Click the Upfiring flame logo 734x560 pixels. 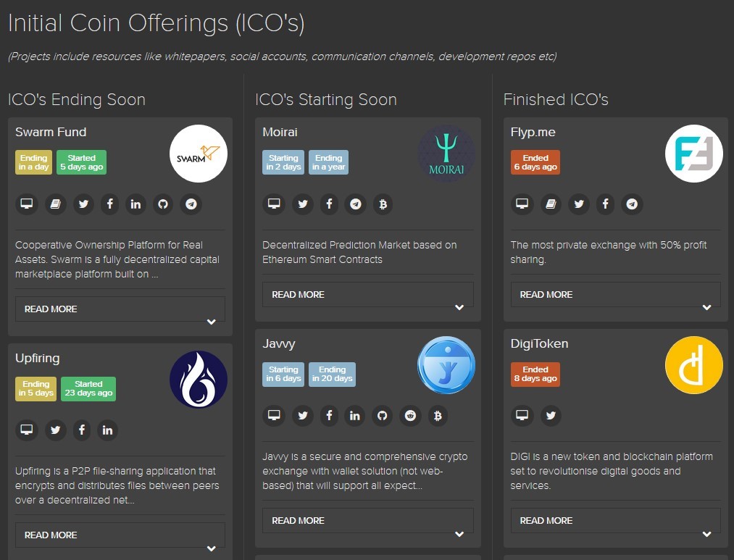199,380
